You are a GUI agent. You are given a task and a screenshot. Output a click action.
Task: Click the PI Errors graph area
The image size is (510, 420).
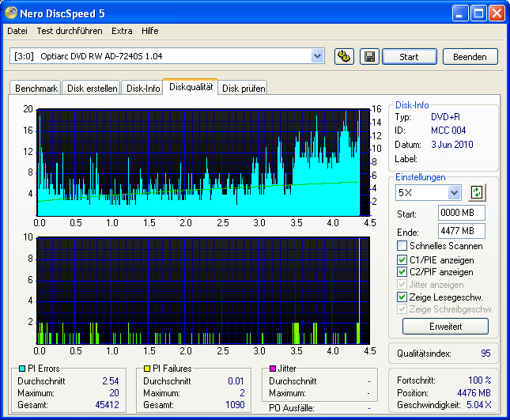204,162
